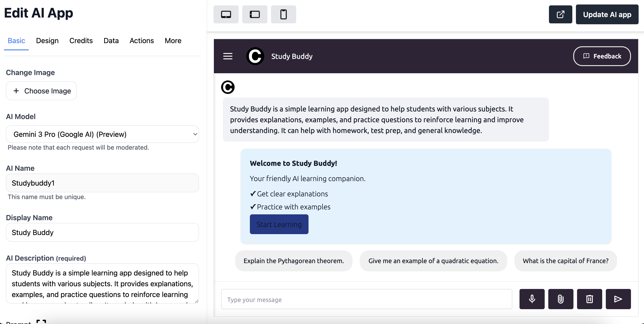Click the microphone voice input button

tap(532, 299)
